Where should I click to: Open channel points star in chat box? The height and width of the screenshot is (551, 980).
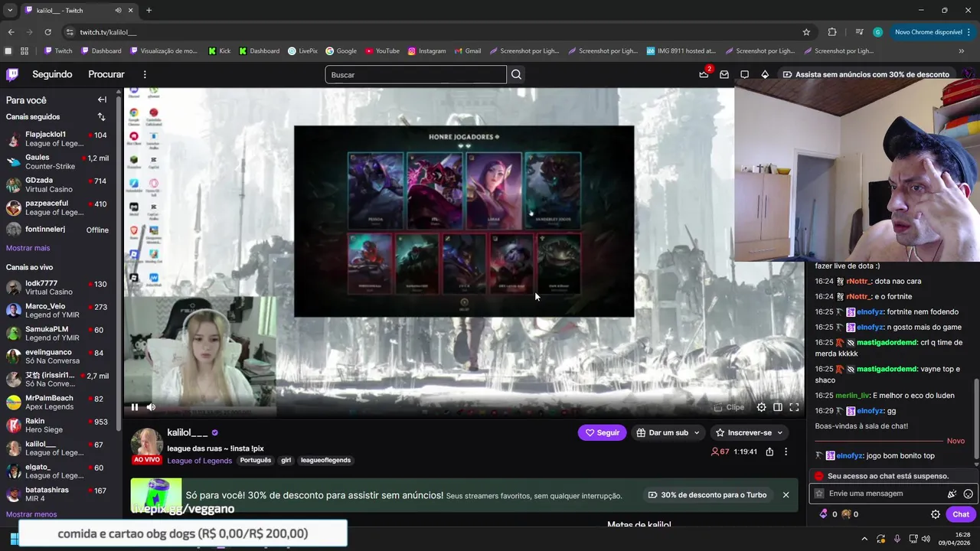pos(820,494)
